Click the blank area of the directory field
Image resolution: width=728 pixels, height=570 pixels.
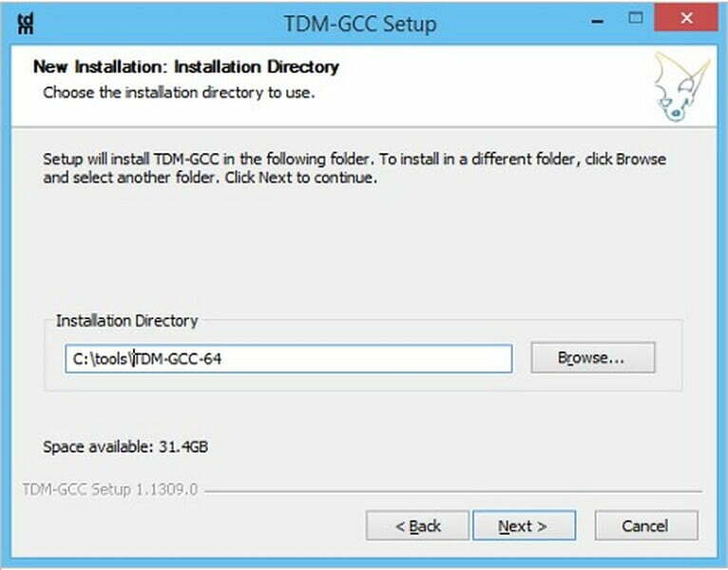click(367, 358)
